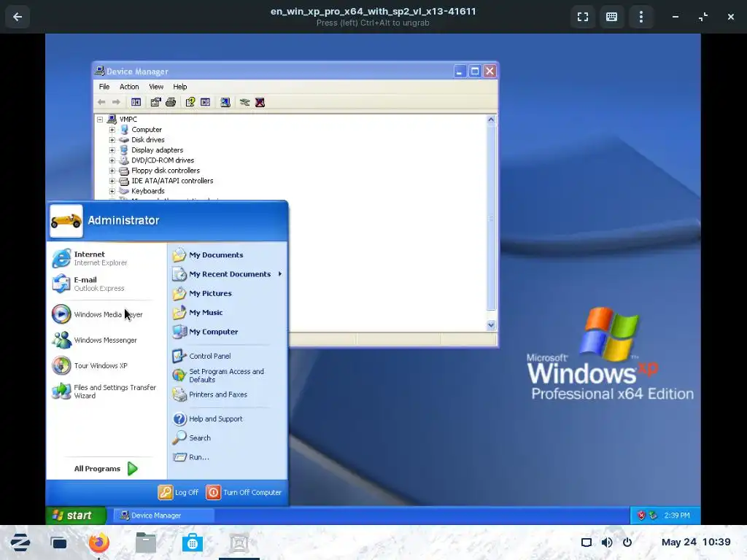Toggle fullscreen in the VM viewer header

coord(583,17)
